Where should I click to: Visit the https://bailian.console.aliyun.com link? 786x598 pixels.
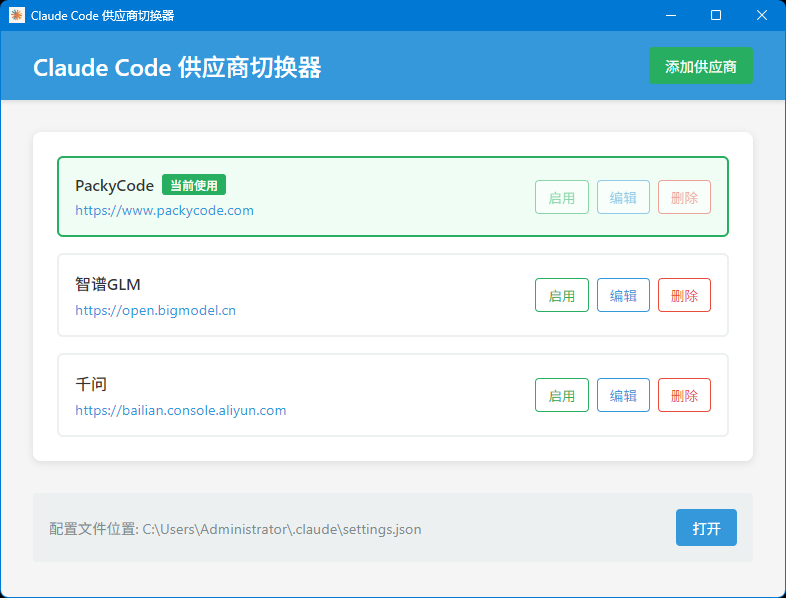(x=180, y=410)
